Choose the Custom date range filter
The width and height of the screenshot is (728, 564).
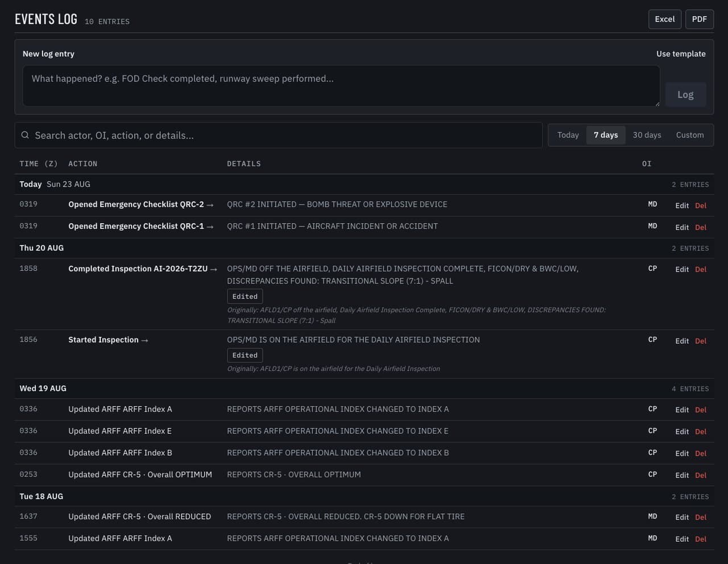click(689, 135)
